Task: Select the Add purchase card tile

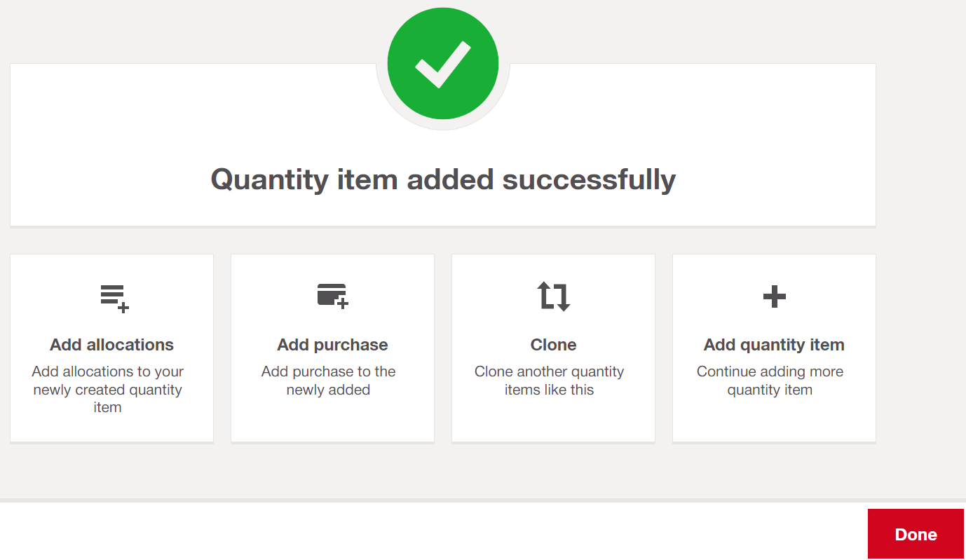Action: point(332,348)
